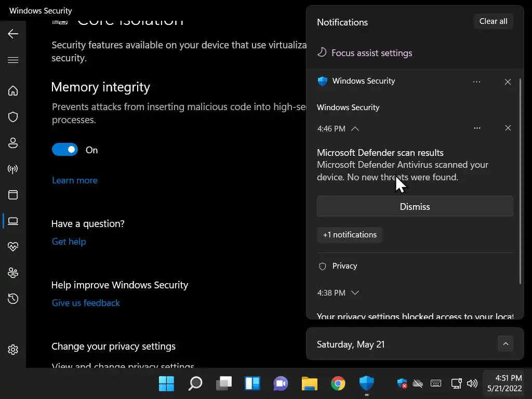The width and height of the screenshot is (532, 399).
Task: Open Windows Security group options ellipsis
Action: tap(477, 82)
